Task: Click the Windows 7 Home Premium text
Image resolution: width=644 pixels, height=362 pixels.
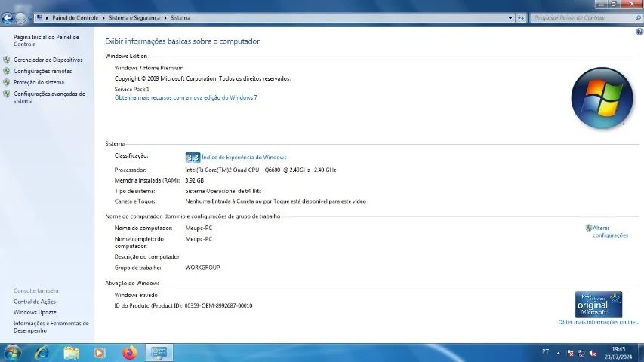Action: tap(149, 68)
